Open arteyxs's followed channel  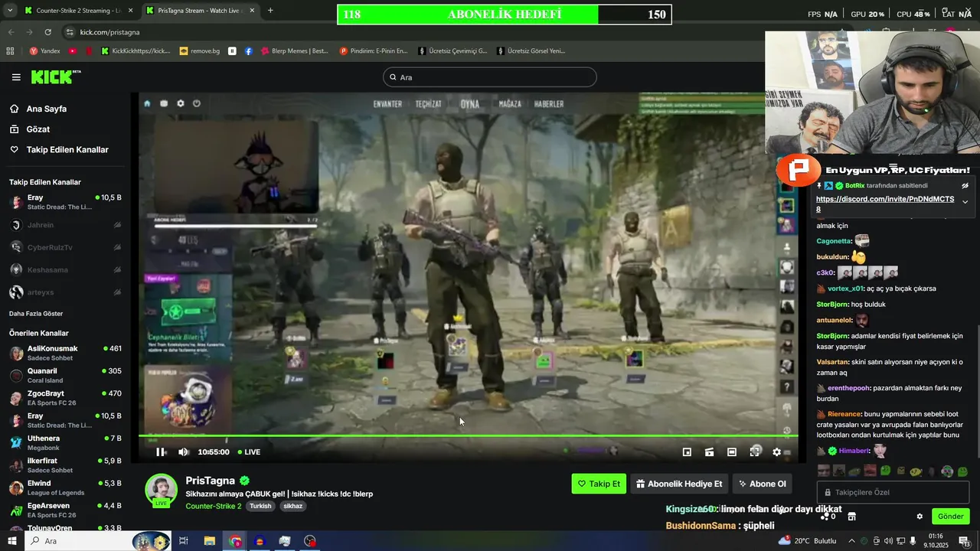(65, 292)
